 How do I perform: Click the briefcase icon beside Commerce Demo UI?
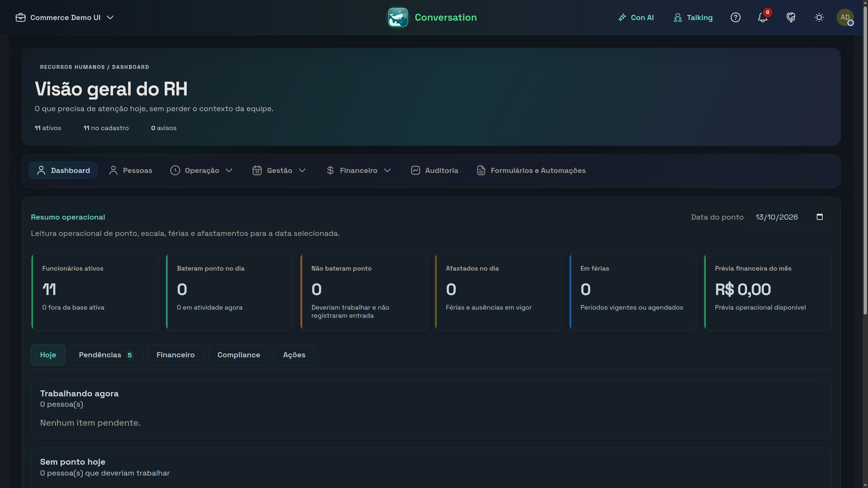click(21, 18)
